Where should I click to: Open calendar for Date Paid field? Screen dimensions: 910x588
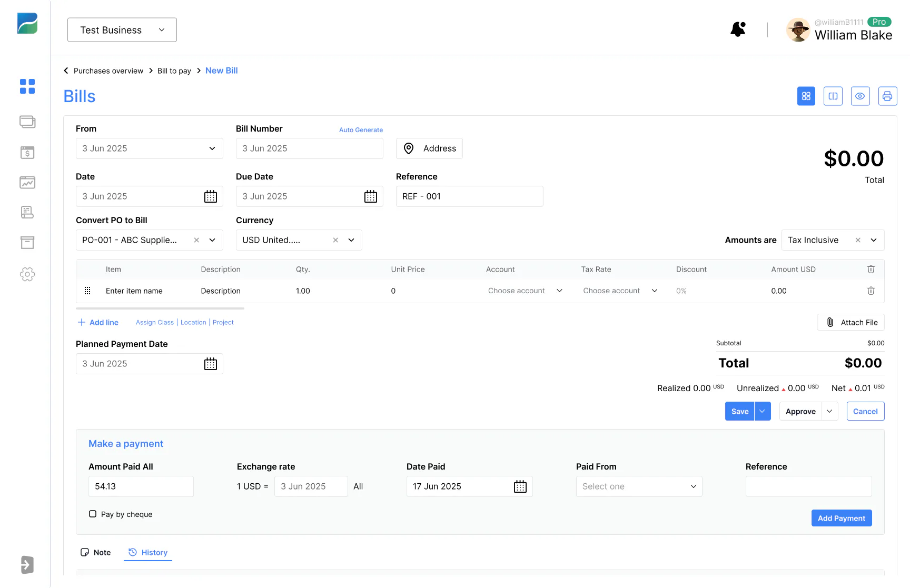coord(520,486)
